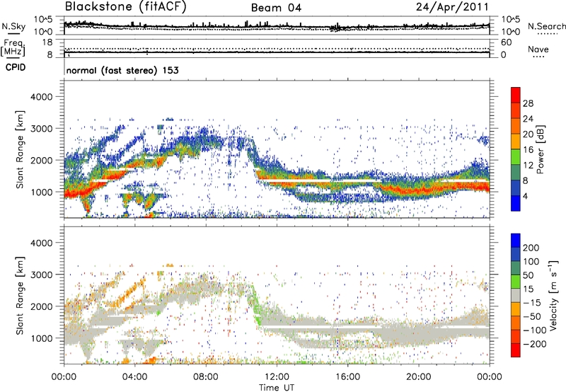This screenshot has width=566, height=392.
Task: Click the '16:00' time axis label
Action: (347, 377)
